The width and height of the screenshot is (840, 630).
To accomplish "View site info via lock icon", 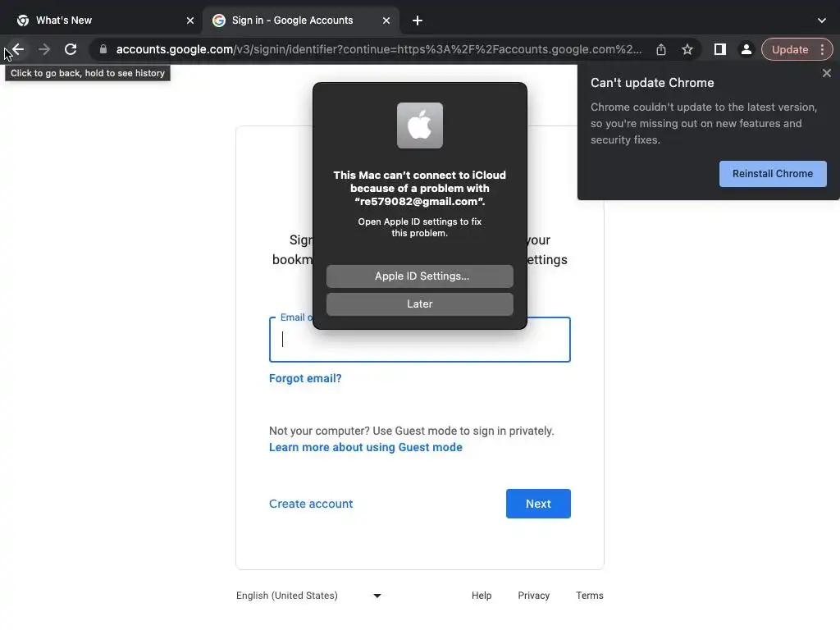I will click(x=103, y=49).
